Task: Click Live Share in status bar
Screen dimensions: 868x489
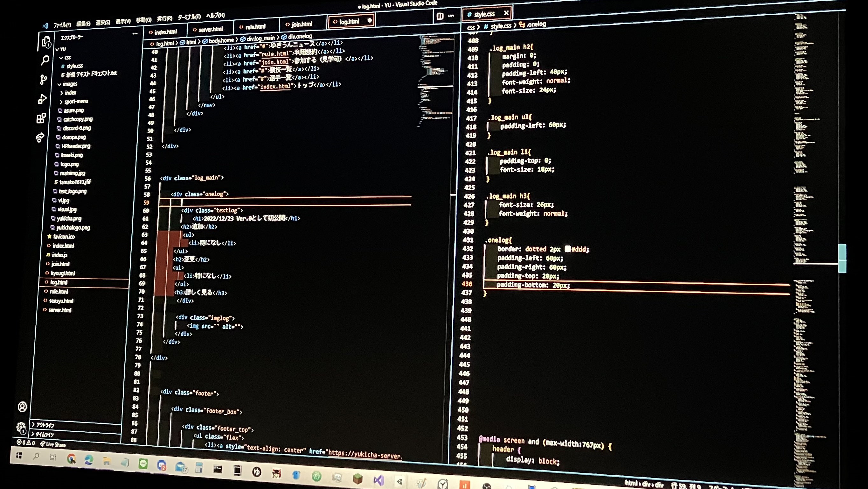Action: (53, 444)
